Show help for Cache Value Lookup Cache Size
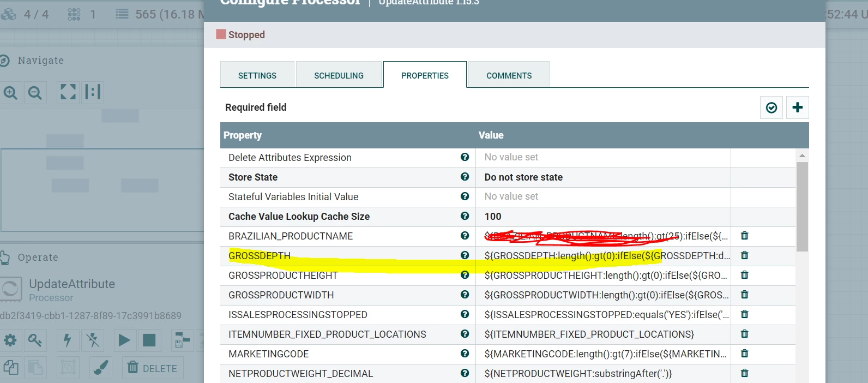Viewport: 868px width, 383px height. point(465,216)
